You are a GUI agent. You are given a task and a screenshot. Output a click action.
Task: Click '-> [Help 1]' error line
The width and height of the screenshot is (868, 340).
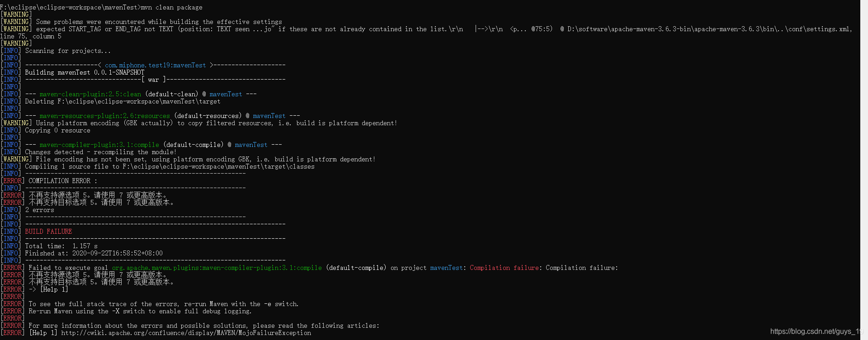[x=48, y=289]
